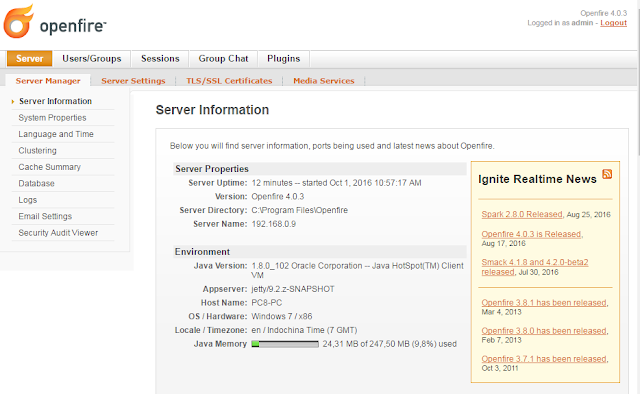Open the Users/Groups tab

[92, 58]
